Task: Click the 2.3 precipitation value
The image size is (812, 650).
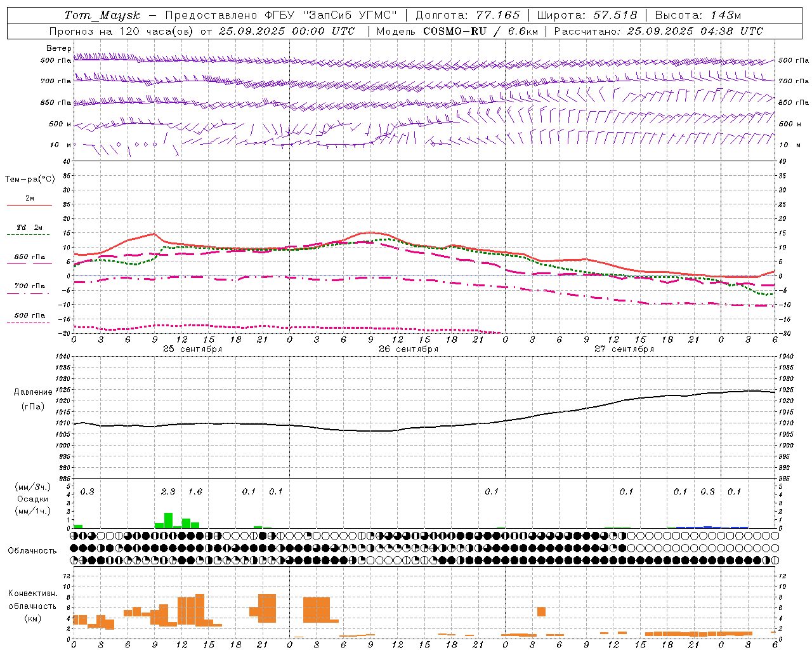Action: point(168,491)
